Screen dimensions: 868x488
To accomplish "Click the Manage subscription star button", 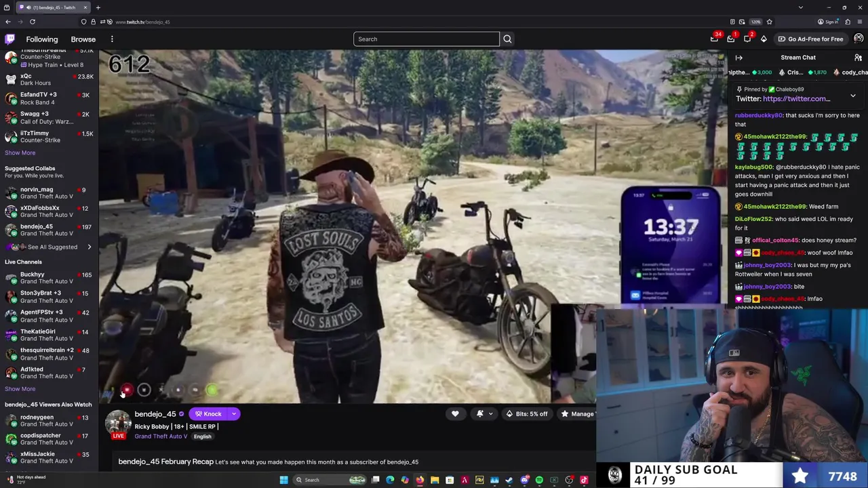I will tap(576, 414).
